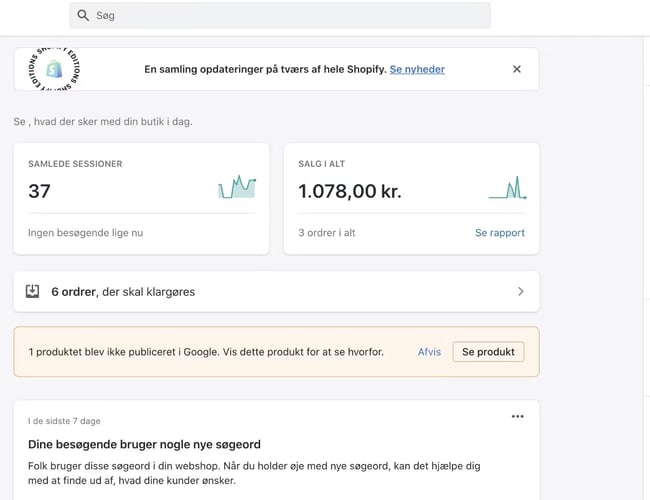Dismiss Google warning with Afvis
This screenshot has height=500, width=650.
[x=429, y=352]
